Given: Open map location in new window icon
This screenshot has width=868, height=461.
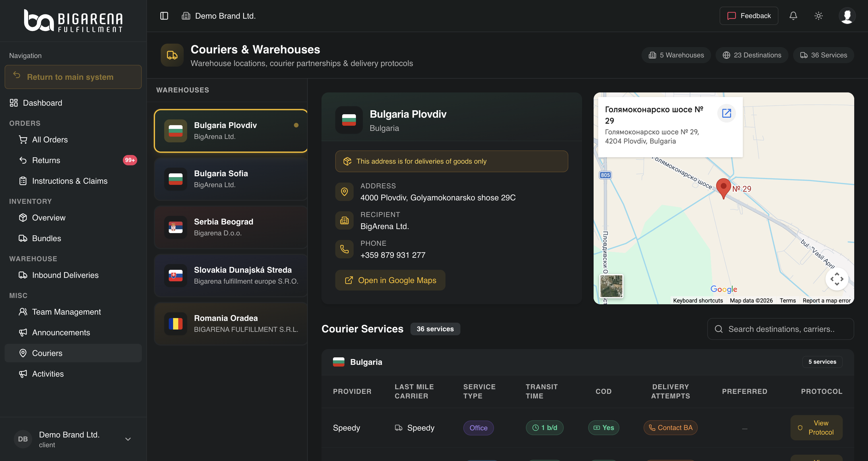Looking at the screenshot, I should [x=726, y=113].
